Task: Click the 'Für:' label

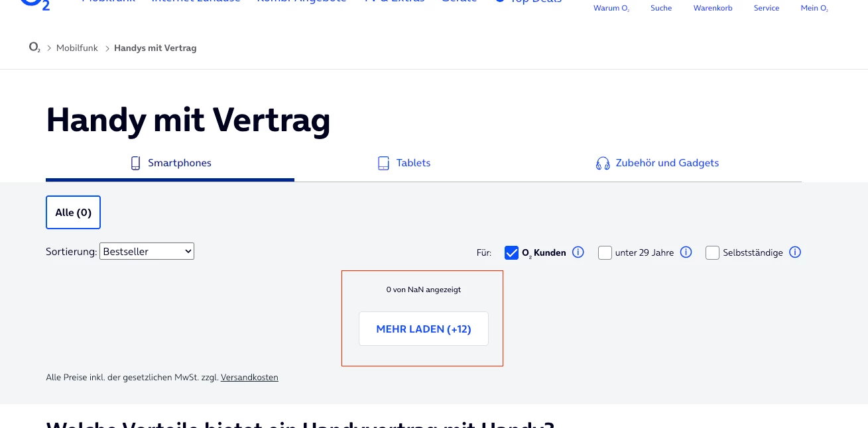Action: (x=484, y=252)
